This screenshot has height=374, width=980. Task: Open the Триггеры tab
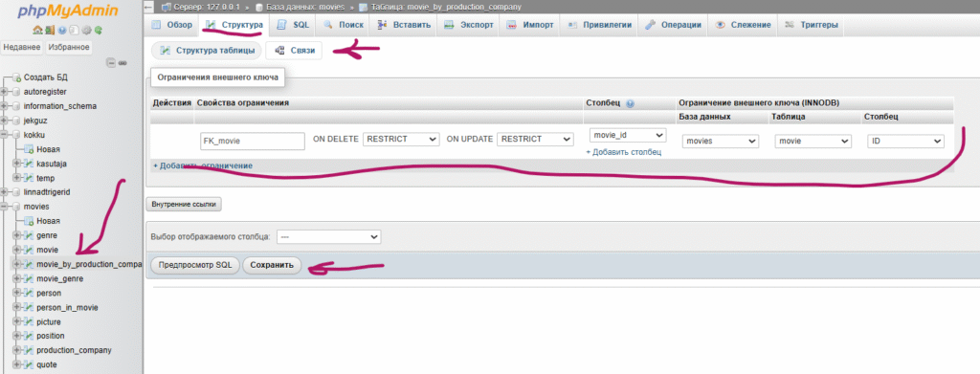coord(812,26)
